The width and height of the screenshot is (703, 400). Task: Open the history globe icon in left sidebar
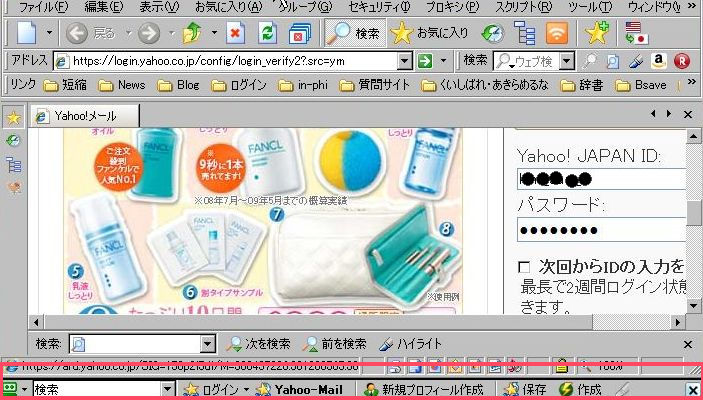tap(13, 141)
